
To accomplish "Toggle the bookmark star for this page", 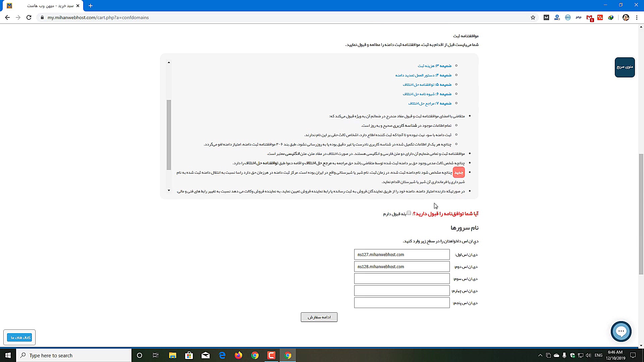I will coord(533,17).
